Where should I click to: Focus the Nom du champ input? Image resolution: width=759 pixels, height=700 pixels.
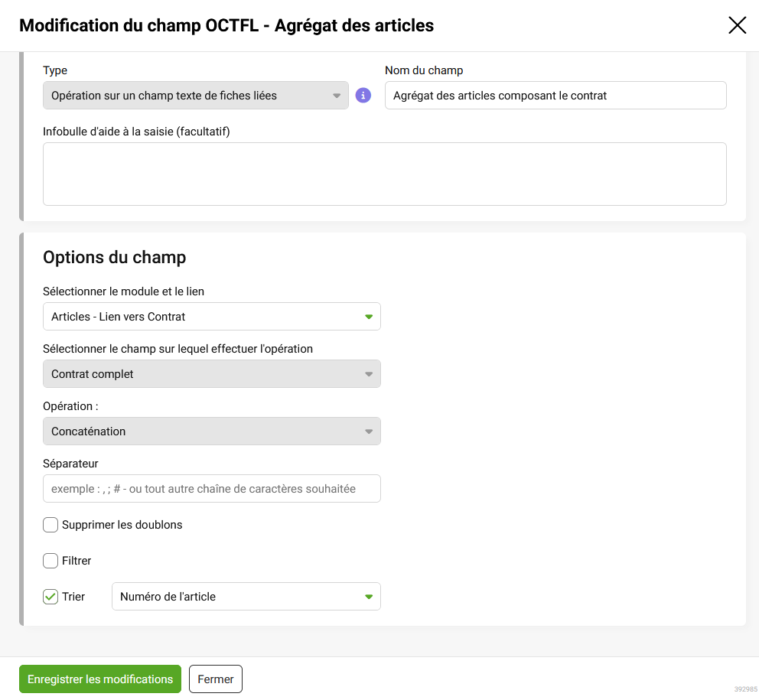(x=555, y=96)
